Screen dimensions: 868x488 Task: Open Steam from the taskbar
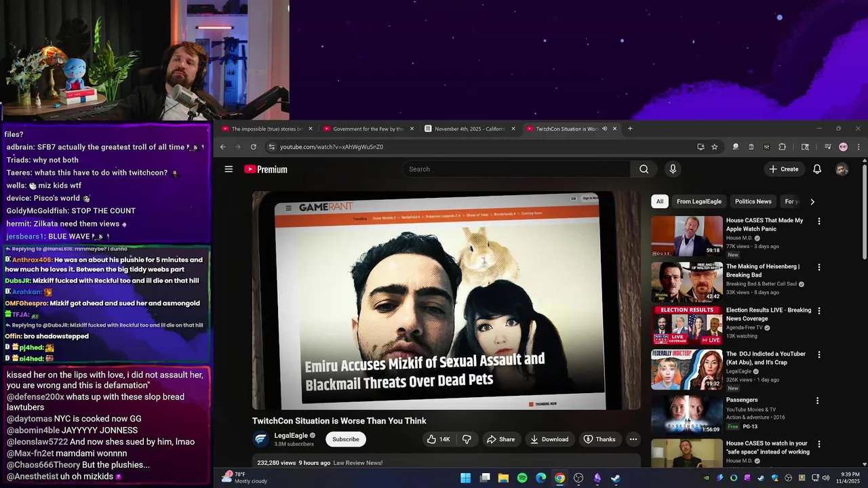click(x=615, y=478)
